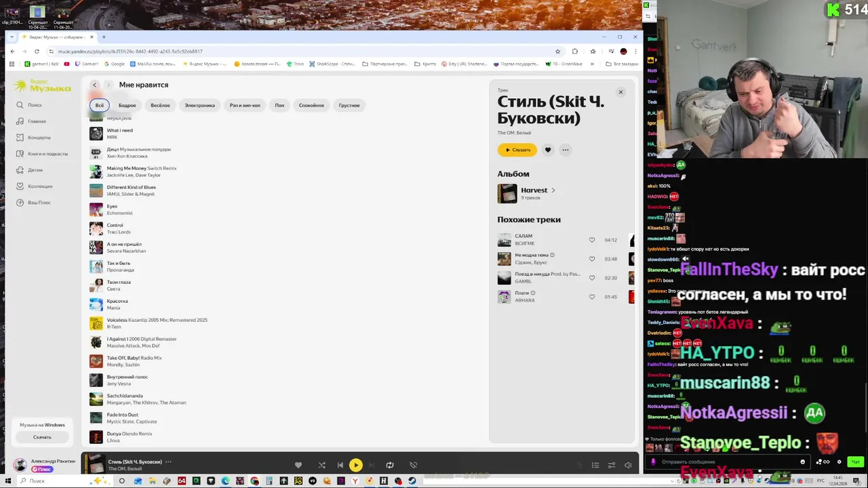Click the crossed-out icon right of repeat

coord(413,465)
